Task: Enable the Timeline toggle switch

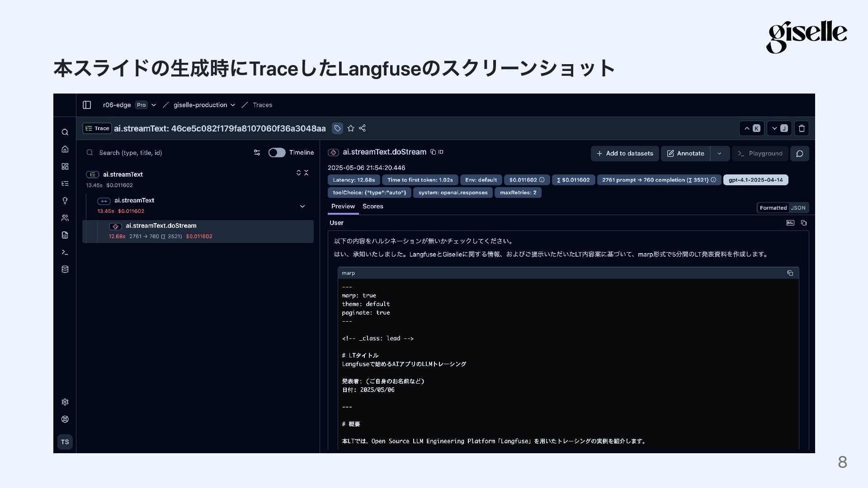Action: 277,153
